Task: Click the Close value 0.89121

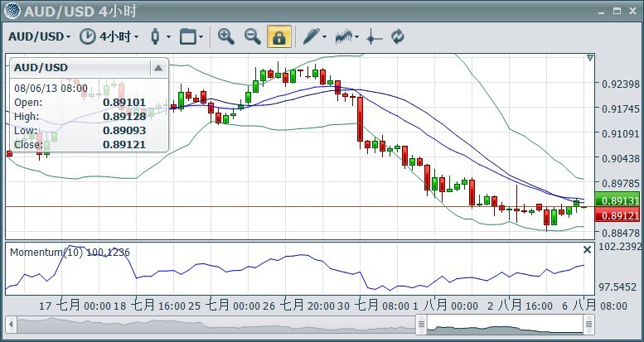Action: [124, 145]
